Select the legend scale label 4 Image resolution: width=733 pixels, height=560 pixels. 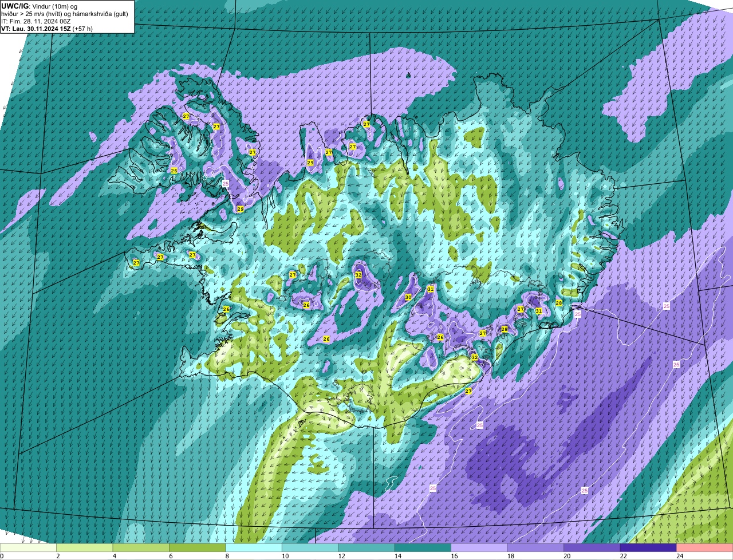(113, 556)
